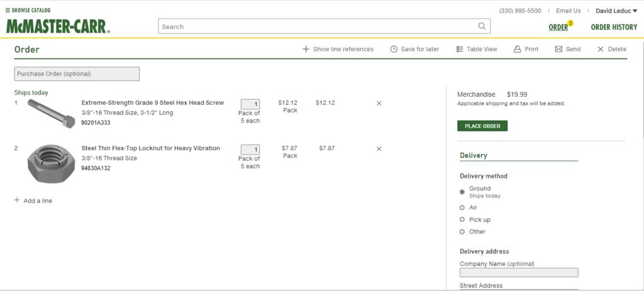Click Add a line
This screenshot has width=644, height=291.
(x=38, y=200)
